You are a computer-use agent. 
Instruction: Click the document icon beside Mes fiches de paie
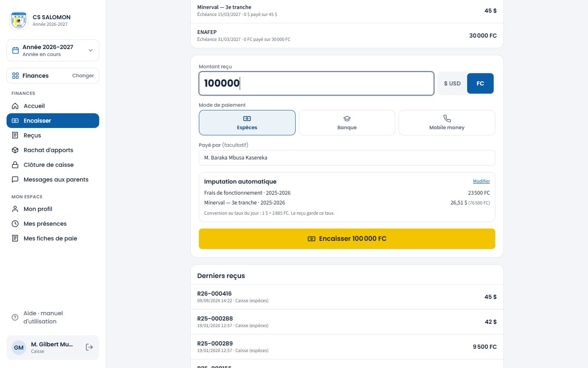[15, 238]
